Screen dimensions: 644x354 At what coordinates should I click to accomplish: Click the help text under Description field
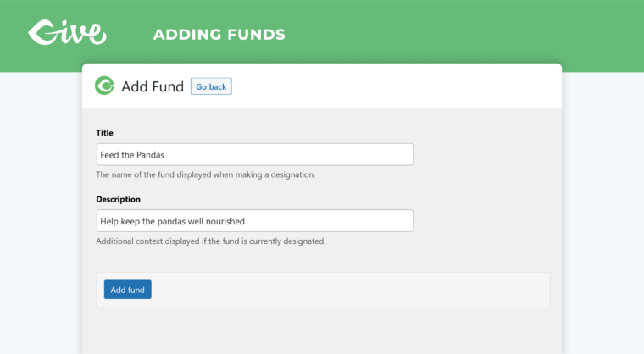(x=211, y=241)
